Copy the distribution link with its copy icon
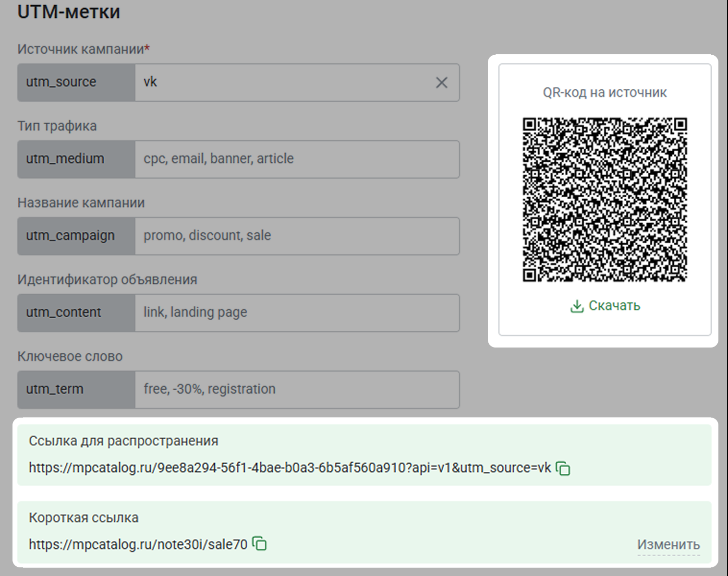 pyautogui.click(x=563, y=468)
